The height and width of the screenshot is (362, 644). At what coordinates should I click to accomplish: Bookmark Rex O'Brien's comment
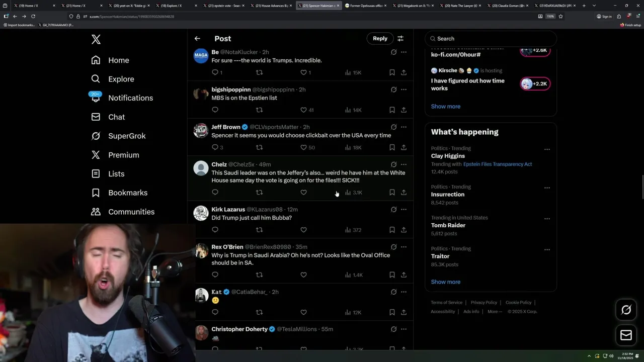coord(392,275)
